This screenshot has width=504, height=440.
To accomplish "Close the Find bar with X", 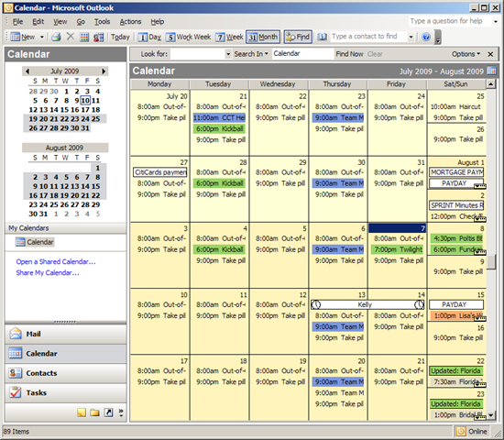I will (x=490, y=54).
